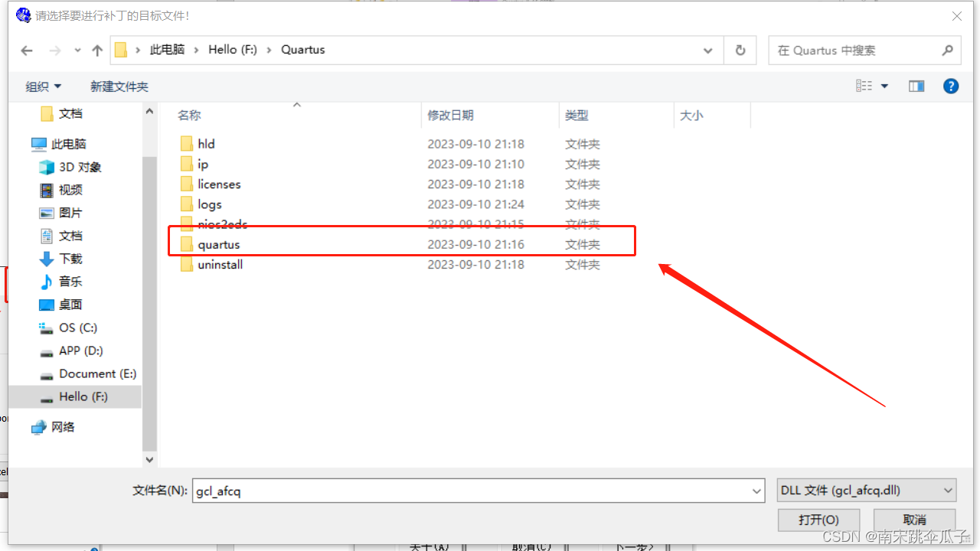Image resolution: width=980 pixels, height=551 pixels.
Task: Select the ip folder icon
Action: [186, 164]
